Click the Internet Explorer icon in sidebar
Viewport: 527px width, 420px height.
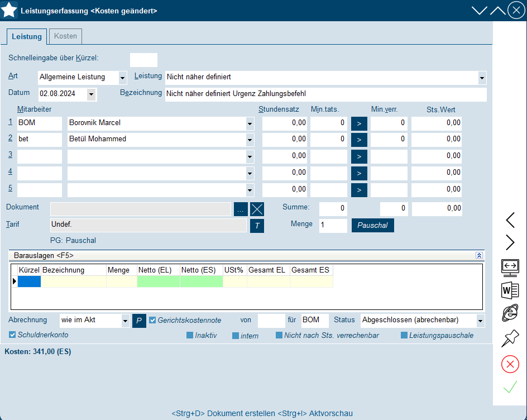coord(510,313)
